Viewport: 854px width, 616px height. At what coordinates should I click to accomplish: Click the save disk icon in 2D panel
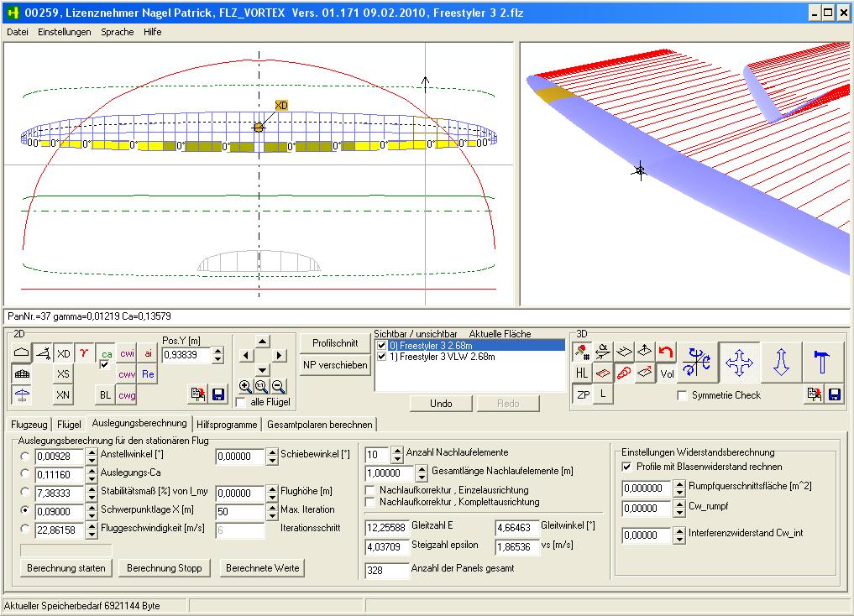[218, 394]
